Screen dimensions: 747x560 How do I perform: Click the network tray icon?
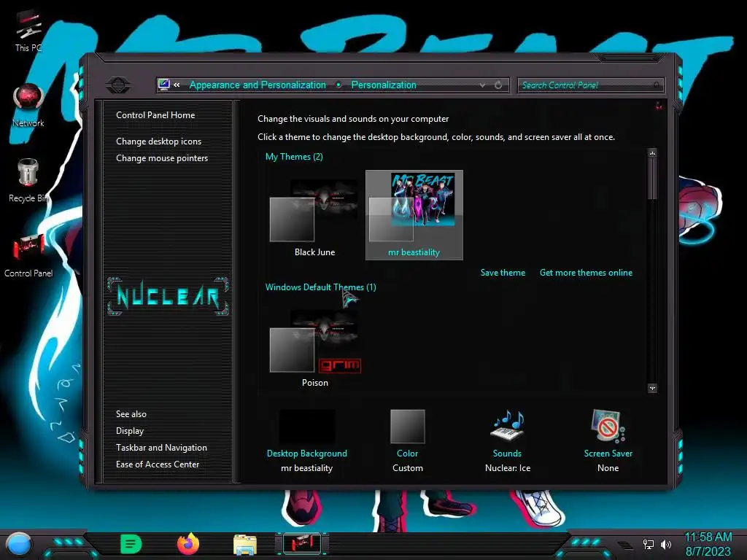click(x=648, y=544)
